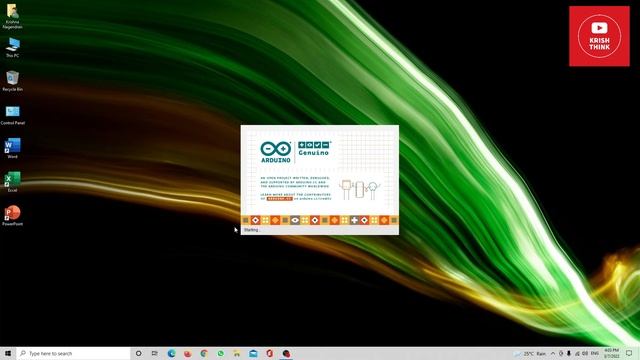The image size is (640, 360).
Task: Open the Office app from the taskbar
Action: point(269,353)
